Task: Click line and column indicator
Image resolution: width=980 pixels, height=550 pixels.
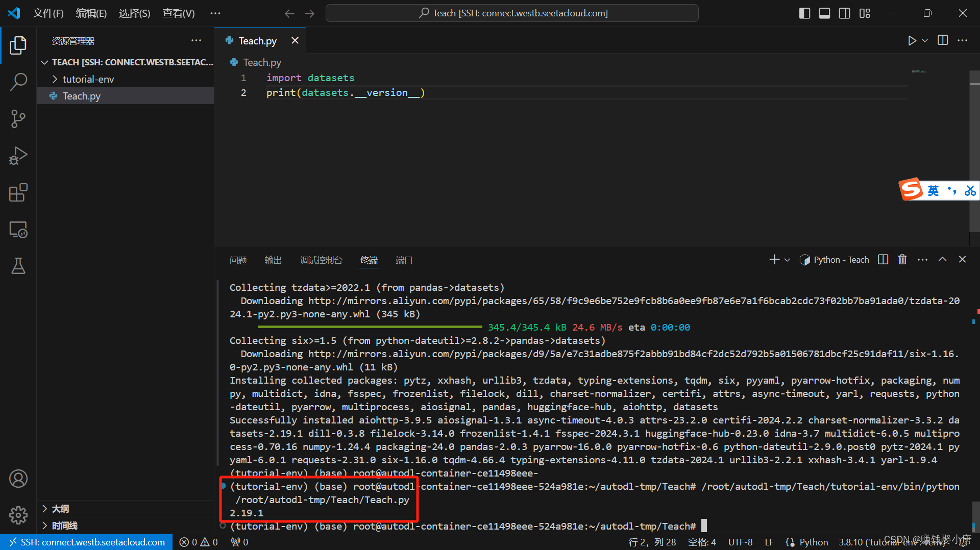Action: click(652, 542)
